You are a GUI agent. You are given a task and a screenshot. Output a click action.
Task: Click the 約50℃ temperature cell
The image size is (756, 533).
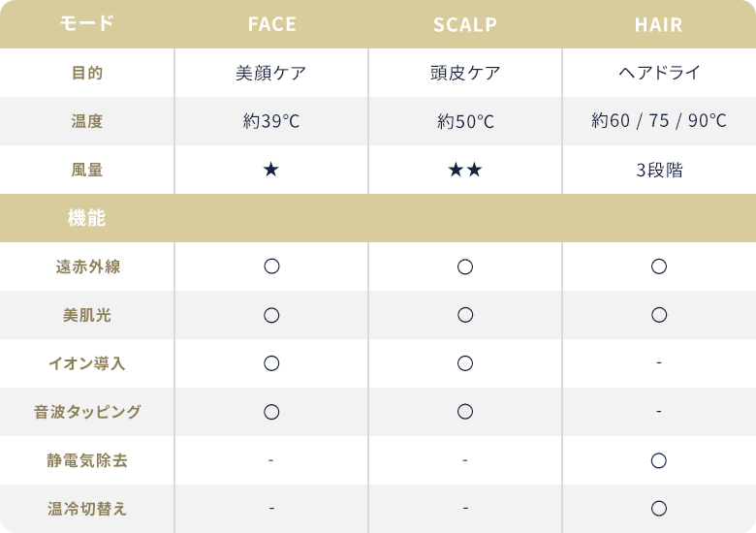pos(465,121)
